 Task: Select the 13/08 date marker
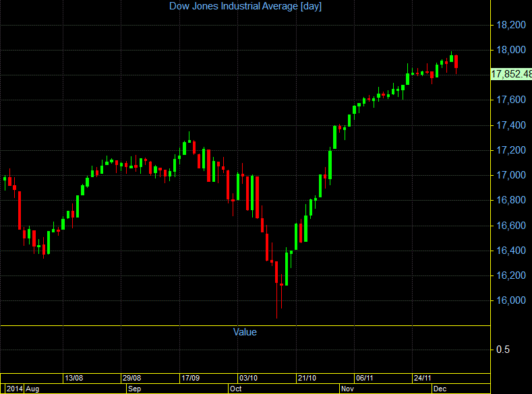tap(73, 378)
